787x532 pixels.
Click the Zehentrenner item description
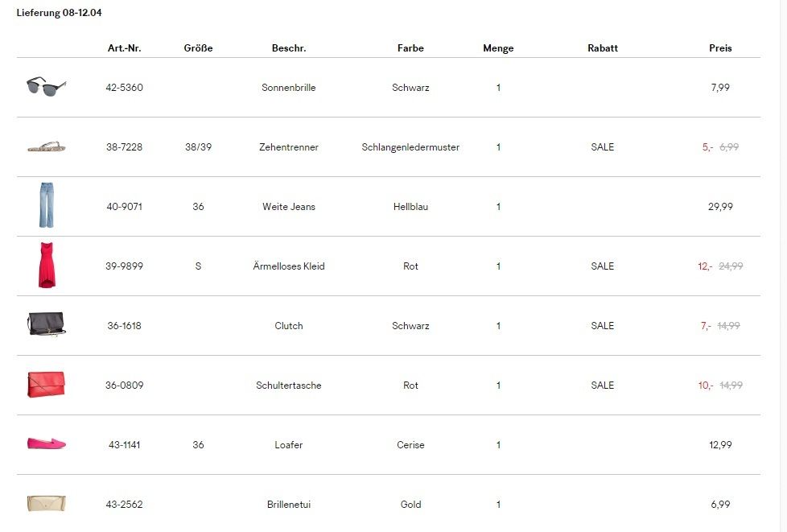coord(288,147)
